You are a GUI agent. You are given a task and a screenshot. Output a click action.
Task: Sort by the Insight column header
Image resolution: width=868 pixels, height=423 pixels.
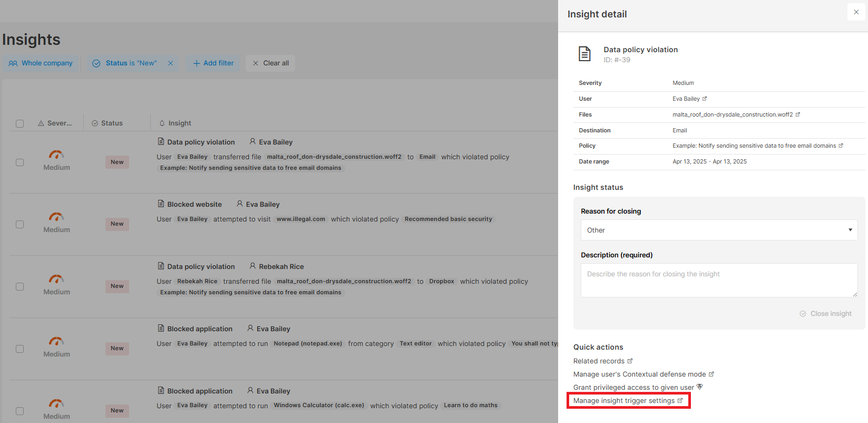click(179, 123)
